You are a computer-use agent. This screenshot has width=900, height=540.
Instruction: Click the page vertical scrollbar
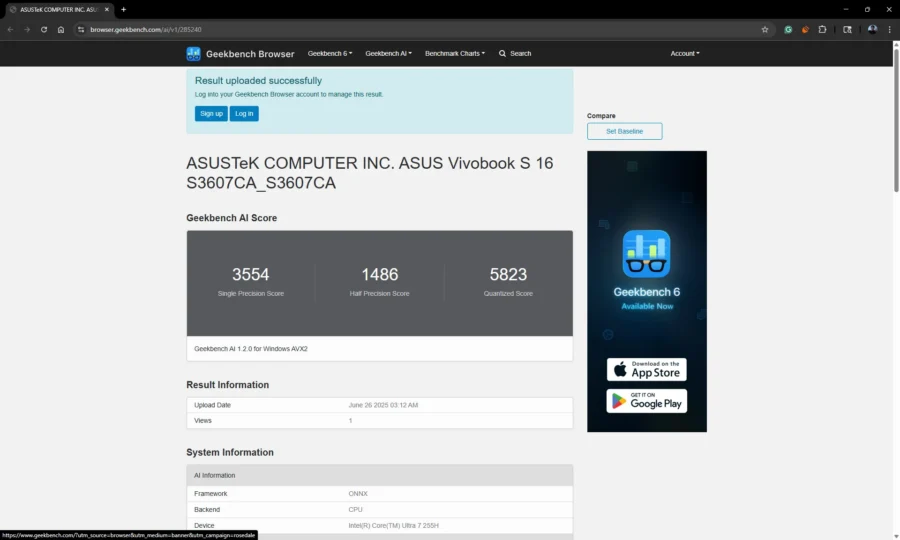[896, 120]
